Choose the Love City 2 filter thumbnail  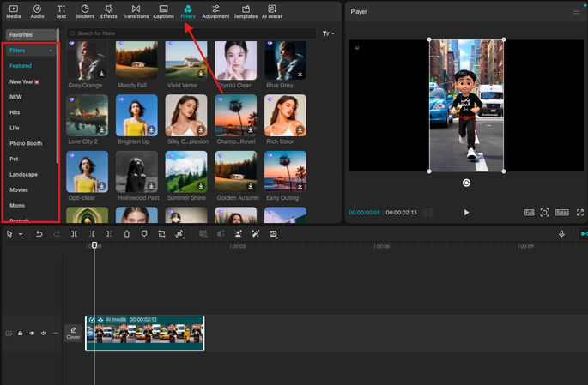click(87, 116)
